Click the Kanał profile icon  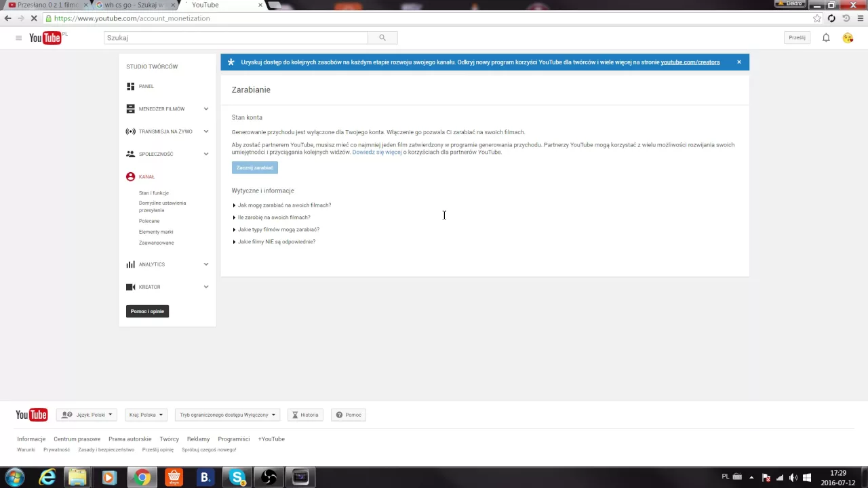130,176
